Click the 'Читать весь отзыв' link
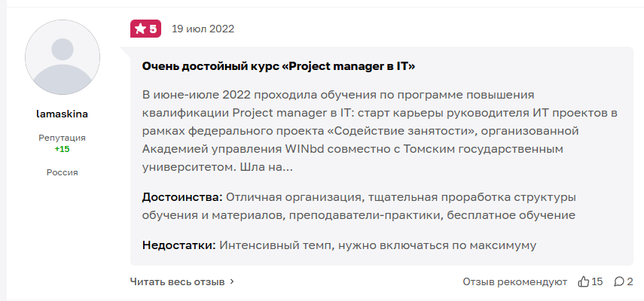 pos(178,281)
